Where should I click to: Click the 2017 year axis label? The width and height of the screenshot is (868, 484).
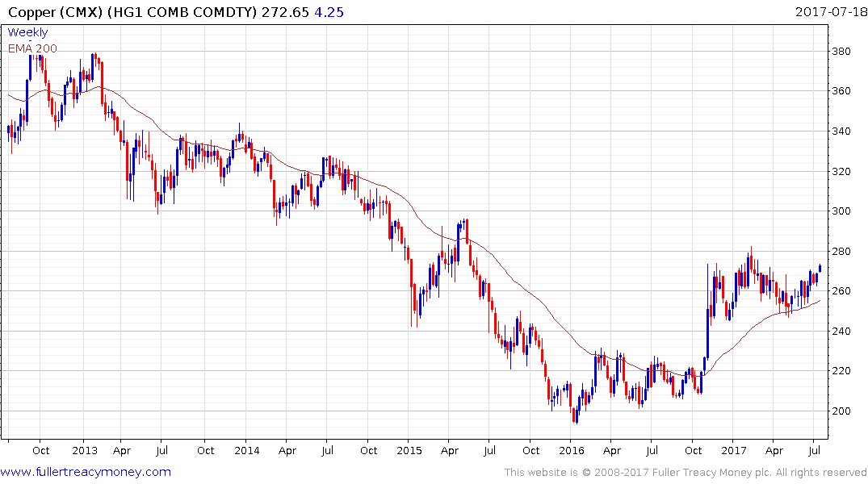point(734,450)
